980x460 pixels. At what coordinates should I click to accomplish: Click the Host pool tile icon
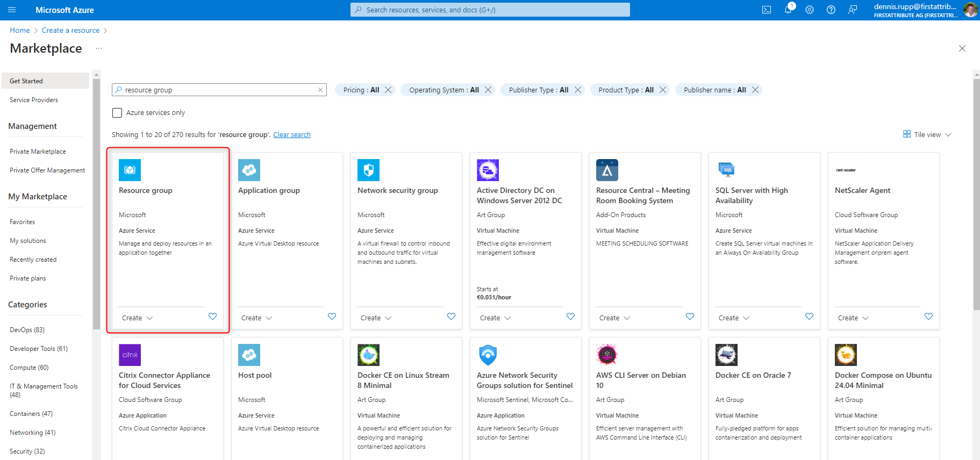[249, 355]
